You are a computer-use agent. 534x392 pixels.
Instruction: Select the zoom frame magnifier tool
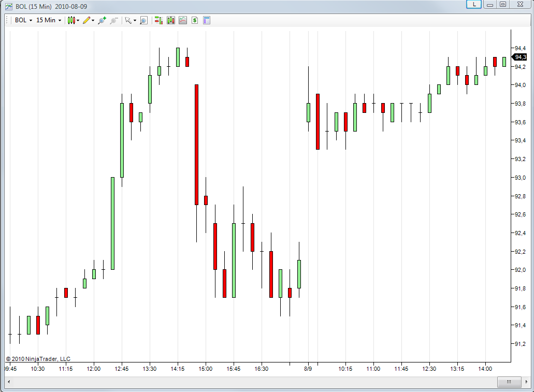tap(143, 20)
